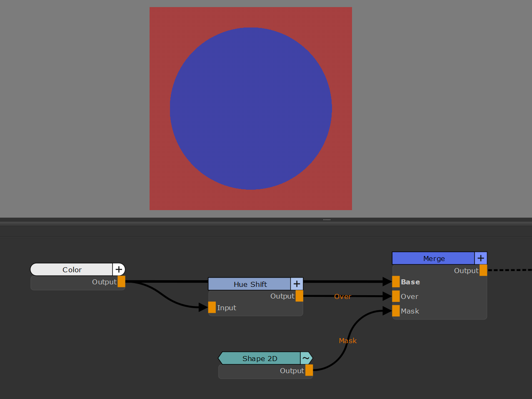The height and width of the screenshot is (399, 532).
Task: Select the Shape 2D node title
Action: coord(260,359)
